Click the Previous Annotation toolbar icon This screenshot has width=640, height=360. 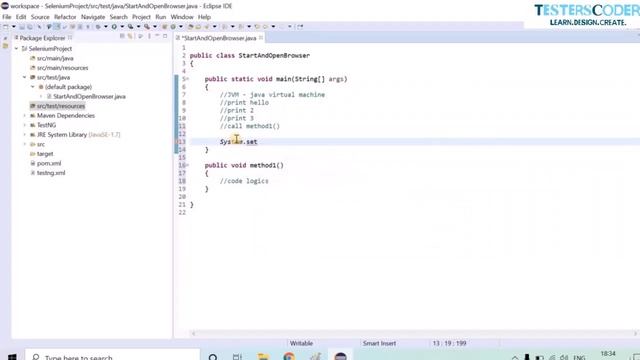point(241,27)
